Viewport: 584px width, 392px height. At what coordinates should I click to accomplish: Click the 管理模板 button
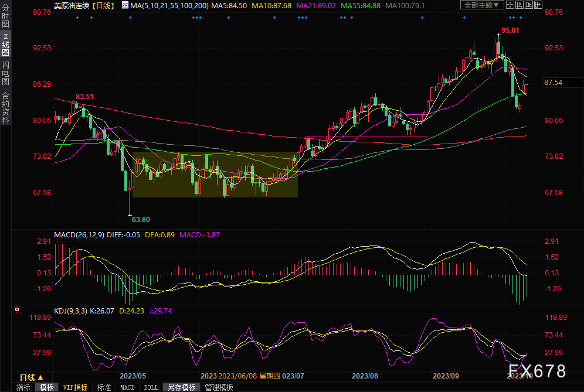click(x=219, y=387)
